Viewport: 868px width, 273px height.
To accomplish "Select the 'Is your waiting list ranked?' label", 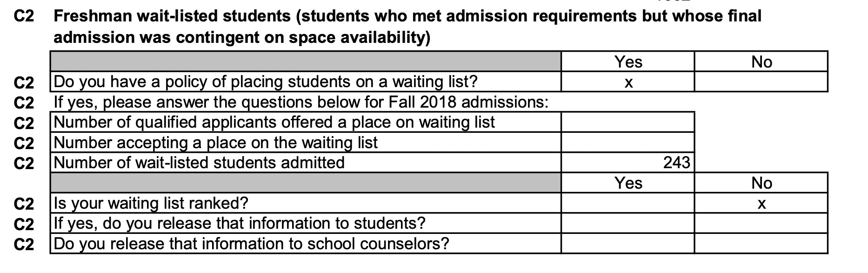I will pyautogui.click(x=151, y=203).
